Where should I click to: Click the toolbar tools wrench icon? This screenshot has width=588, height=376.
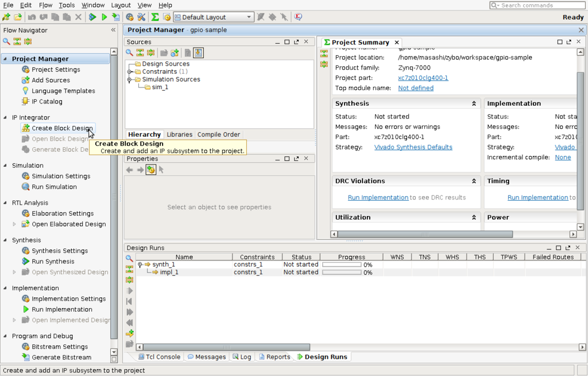(x=141, y=17)
